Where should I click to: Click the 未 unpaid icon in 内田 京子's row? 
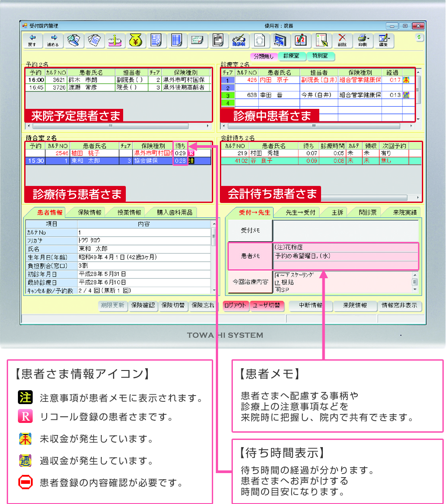[406, 80]
